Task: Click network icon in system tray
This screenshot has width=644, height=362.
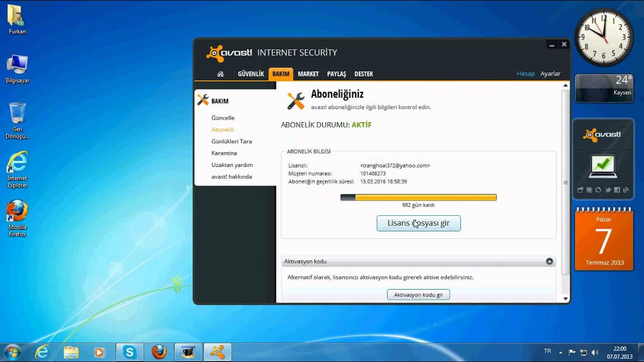Action: tap(584, 352)
